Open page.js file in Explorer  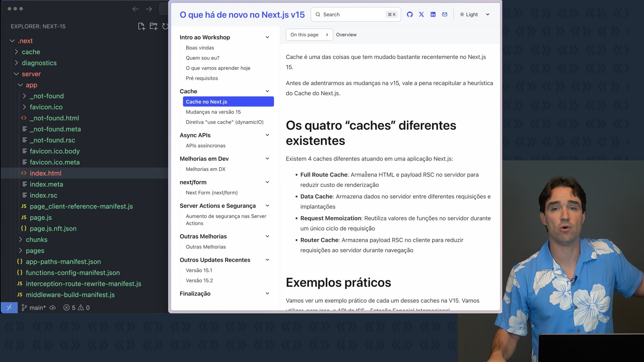(41, 218)
